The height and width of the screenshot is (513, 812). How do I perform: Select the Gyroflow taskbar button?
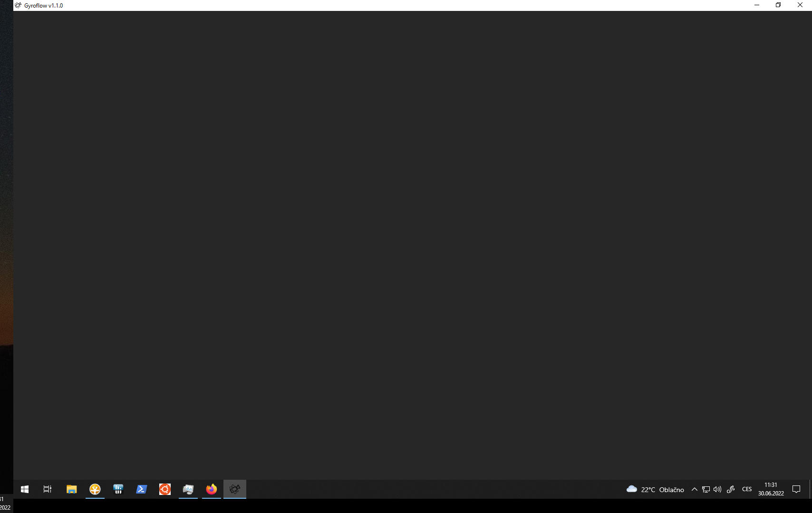[235, 489]
